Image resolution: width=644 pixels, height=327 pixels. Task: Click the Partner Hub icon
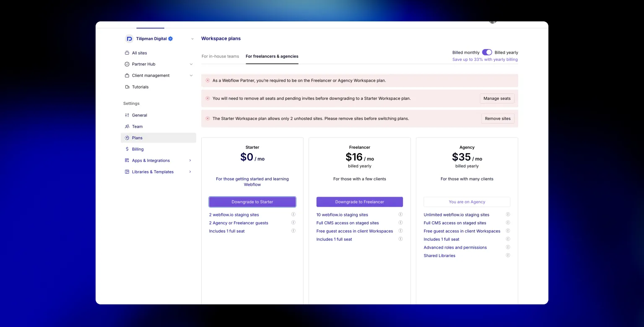(x=127, y=64)
